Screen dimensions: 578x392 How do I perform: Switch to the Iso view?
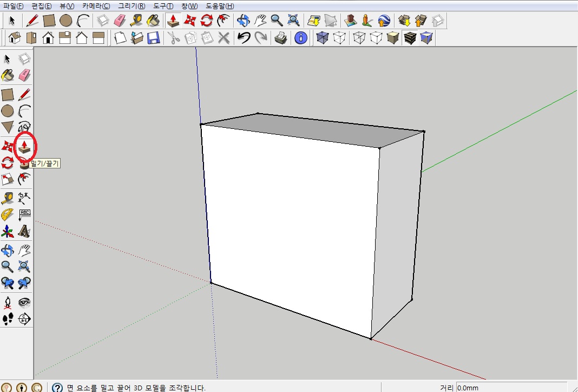tap(15, 37)
